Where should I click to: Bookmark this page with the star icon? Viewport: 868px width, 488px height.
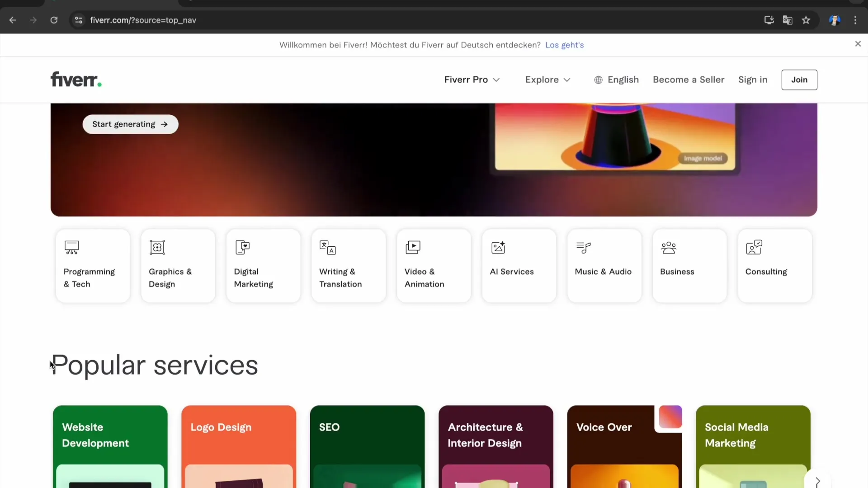point(806,20)
